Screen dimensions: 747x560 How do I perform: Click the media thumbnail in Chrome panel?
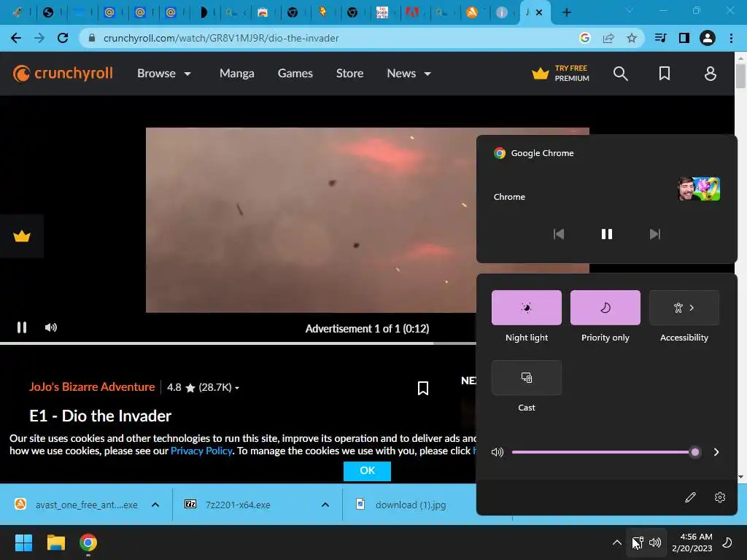pyautogui.click(x=698, y=189)
